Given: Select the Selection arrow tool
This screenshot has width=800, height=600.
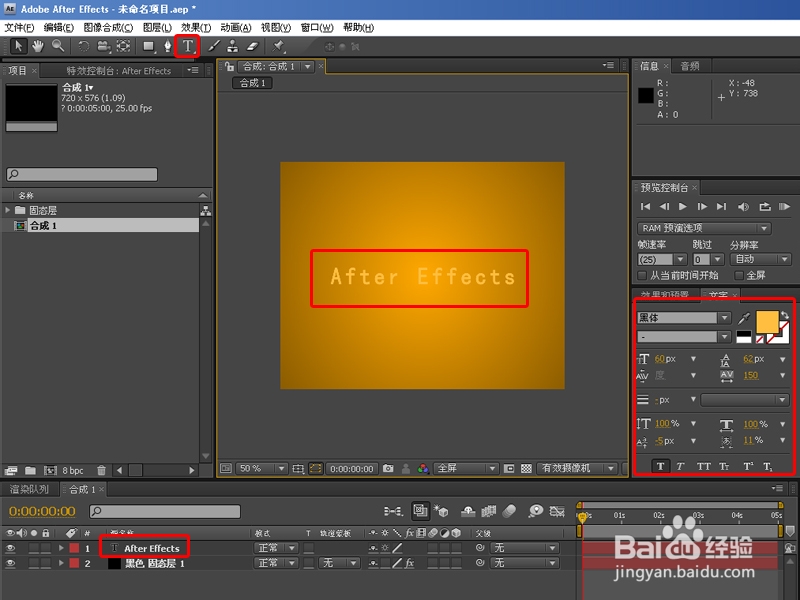Looking at the screenshot, I should (18, 46).
